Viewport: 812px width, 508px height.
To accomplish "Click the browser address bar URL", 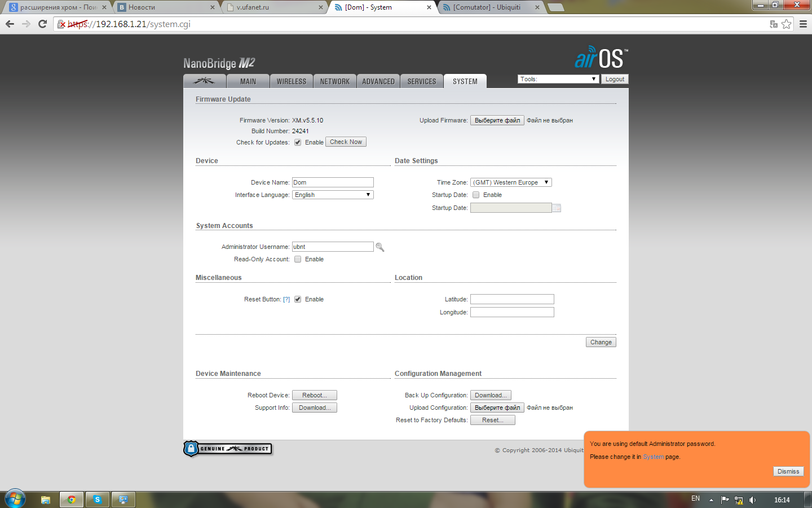I will tap(129, 24).
